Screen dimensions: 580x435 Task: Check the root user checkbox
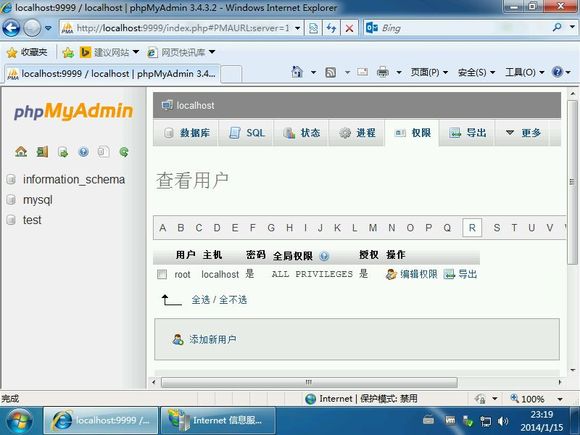coord(162,274)
